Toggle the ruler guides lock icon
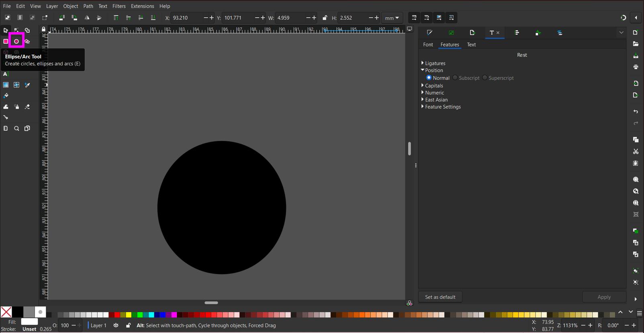The image size is (644, 333). coord(43,29)
